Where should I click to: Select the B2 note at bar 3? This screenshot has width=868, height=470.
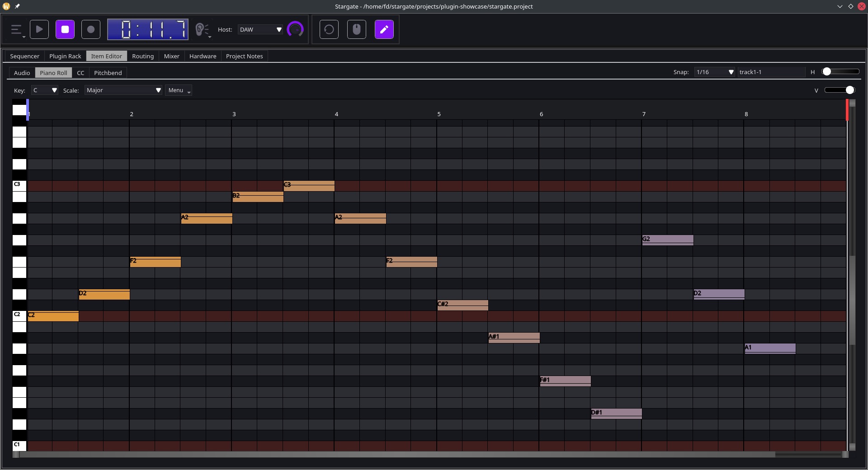(258, 197)
